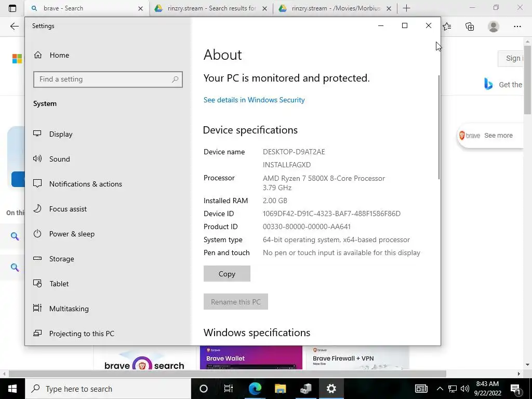The width and height of the screenshot is (532, 399).
Task: Open Edge Collections icon
Action: pyautogui.click(x=470, y=26)
